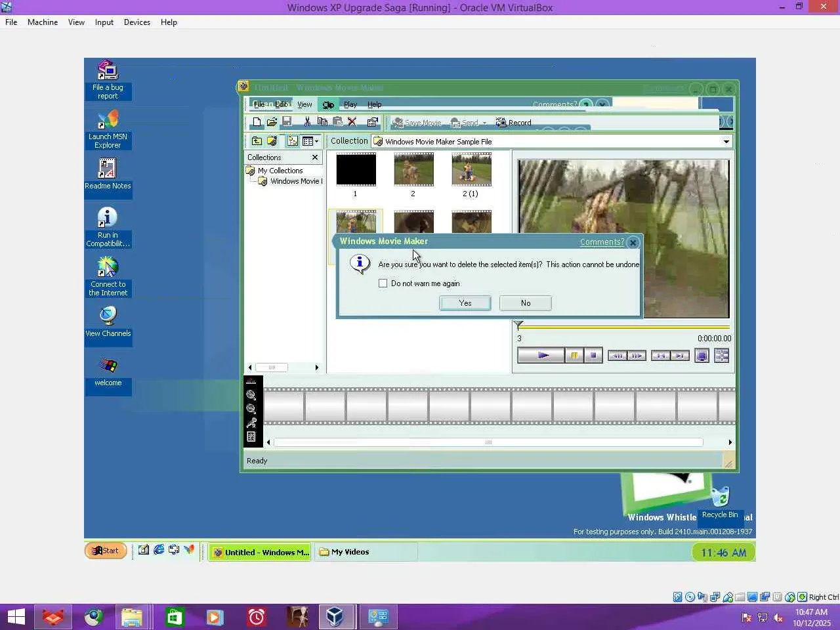Expand the Collection combo box dropdown

coord(726,142)
